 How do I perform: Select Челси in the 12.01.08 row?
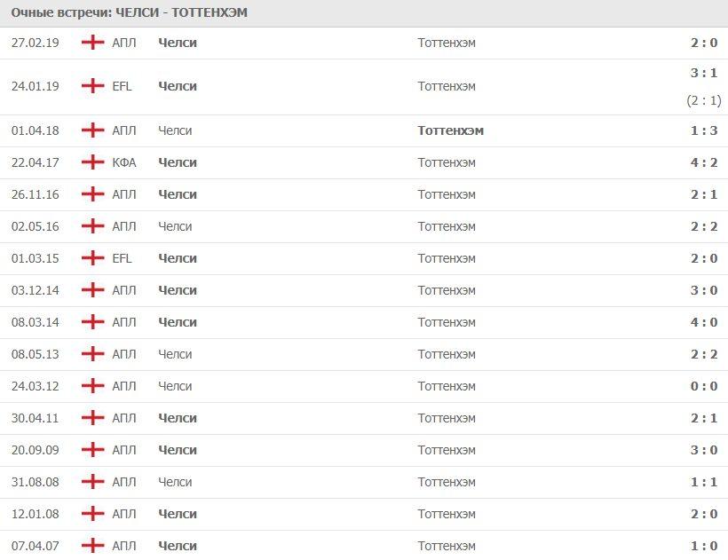coord(178,514)
